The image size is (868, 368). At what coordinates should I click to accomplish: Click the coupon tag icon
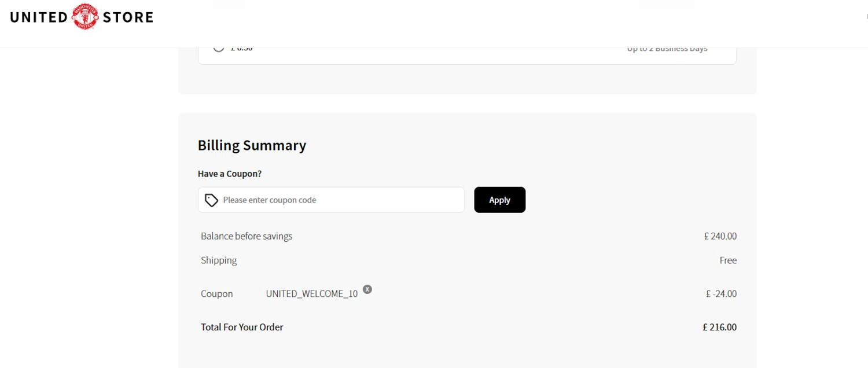click(x=212, y=200)
